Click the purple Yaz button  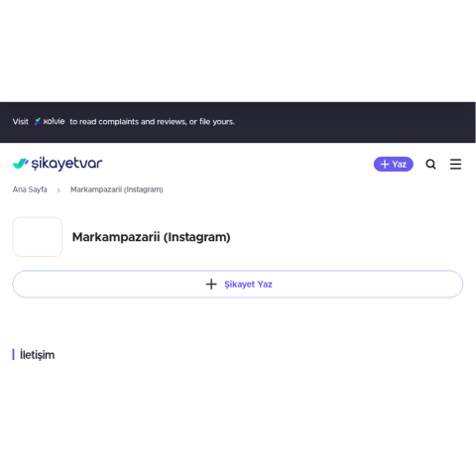394,164
